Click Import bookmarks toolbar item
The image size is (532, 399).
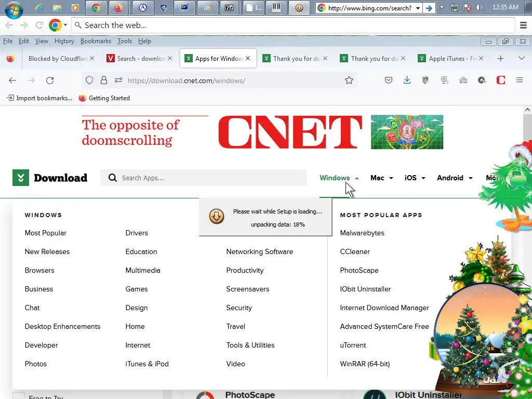coord(39,98)
